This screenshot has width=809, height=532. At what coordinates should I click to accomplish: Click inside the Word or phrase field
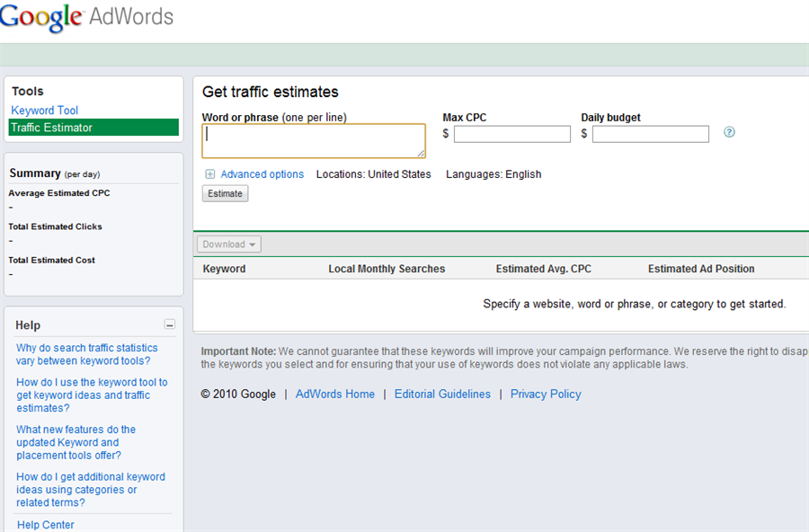point(313,140)
